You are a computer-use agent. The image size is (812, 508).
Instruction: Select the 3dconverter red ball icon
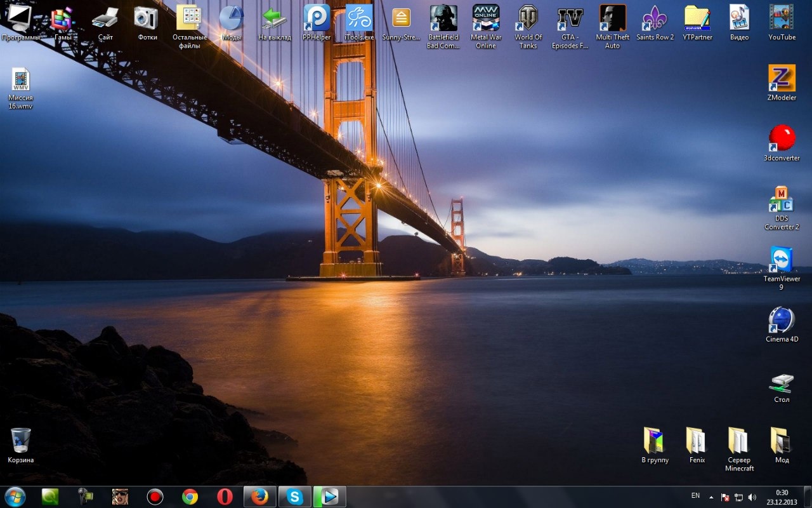(782, 138)
